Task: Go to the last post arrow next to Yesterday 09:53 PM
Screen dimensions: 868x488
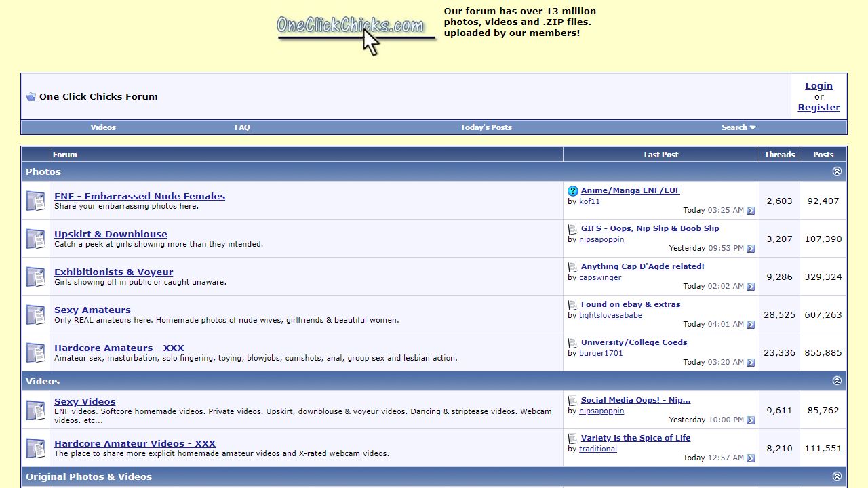Action: click(x=751, y=249)
